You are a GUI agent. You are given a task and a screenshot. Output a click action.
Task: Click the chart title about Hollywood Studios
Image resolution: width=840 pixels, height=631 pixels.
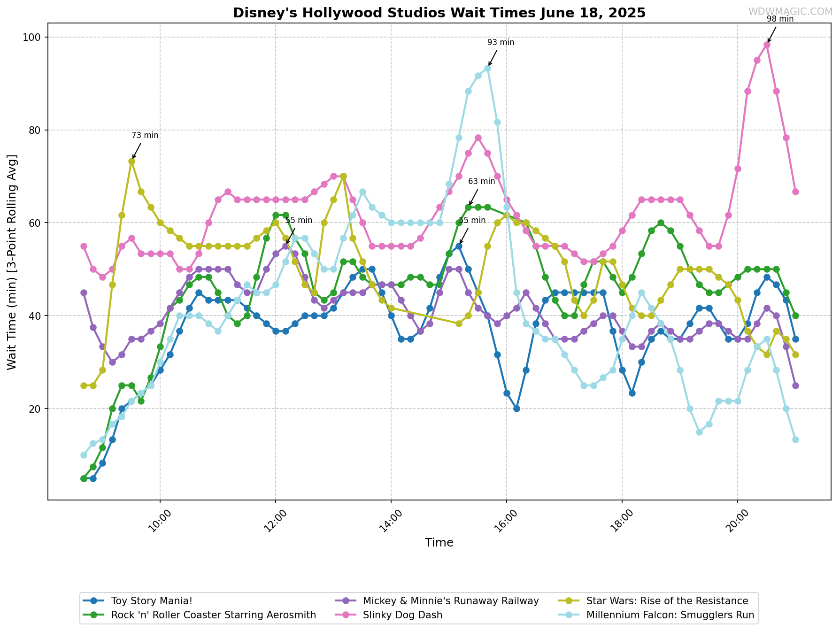click(439, 13)
